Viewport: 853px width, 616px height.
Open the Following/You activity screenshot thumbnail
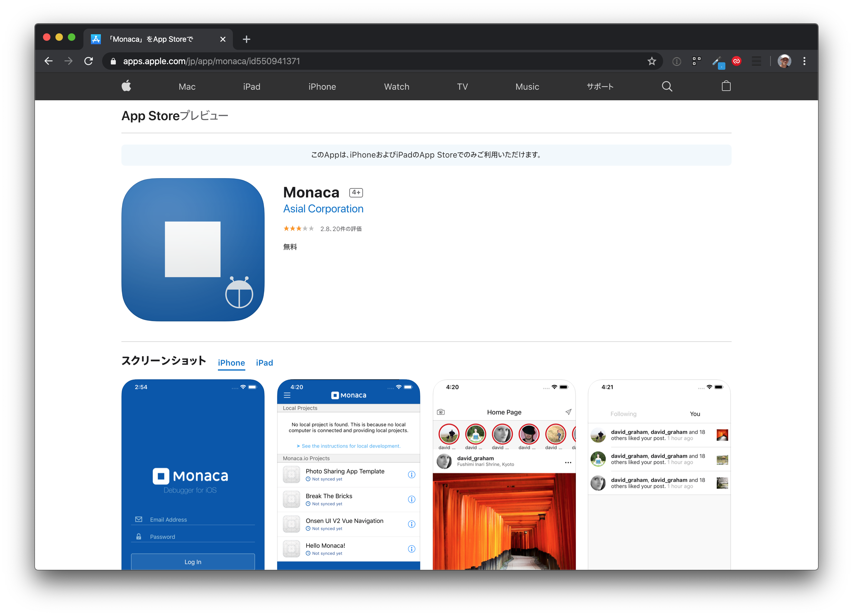click(x=659, y=475)
